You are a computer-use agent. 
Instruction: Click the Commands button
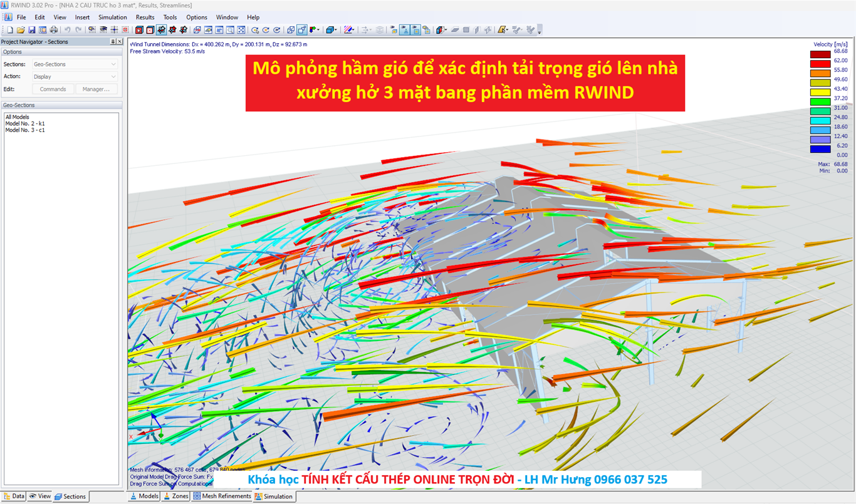pyautogui.click(x=53, y=89)
